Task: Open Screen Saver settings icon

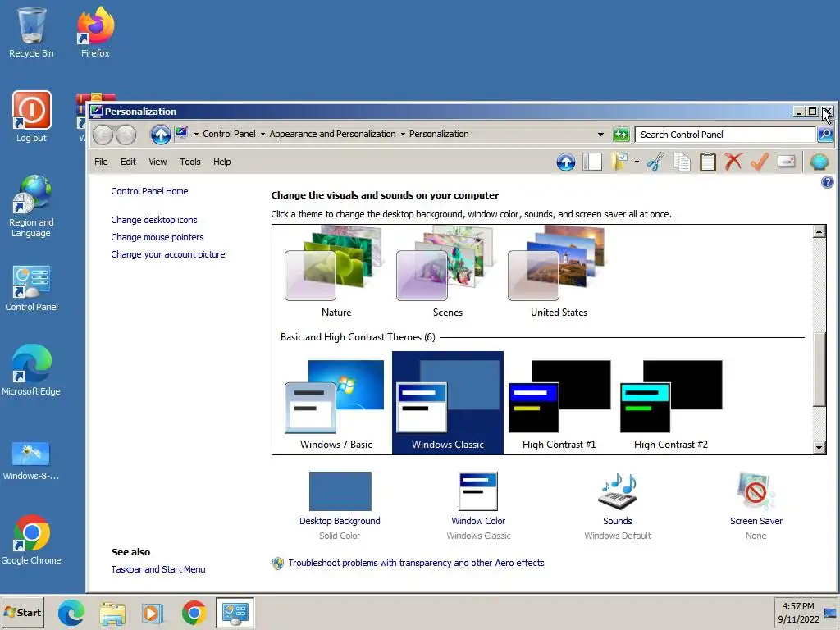Action: (x=756, y=491)
